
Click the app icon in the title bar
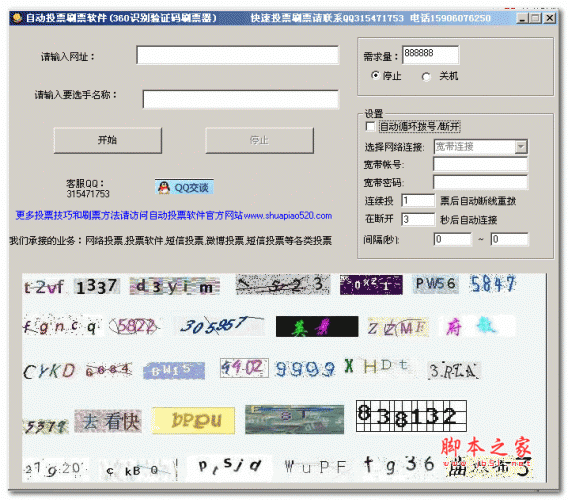[17, 18]
